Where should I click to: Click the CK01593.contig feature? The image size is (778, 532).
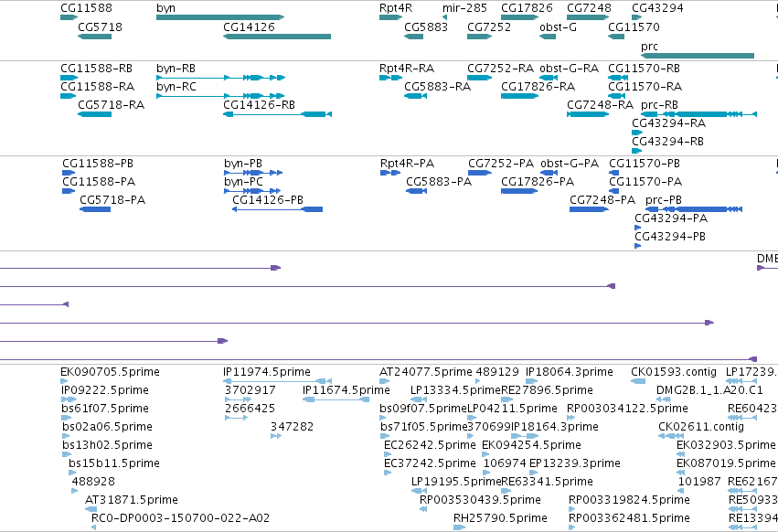point(638,381)
